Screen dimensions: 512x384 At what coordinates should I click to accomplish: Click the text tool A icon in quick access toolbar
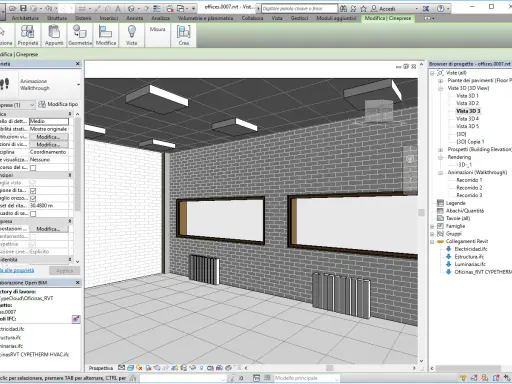coord(118,8)
